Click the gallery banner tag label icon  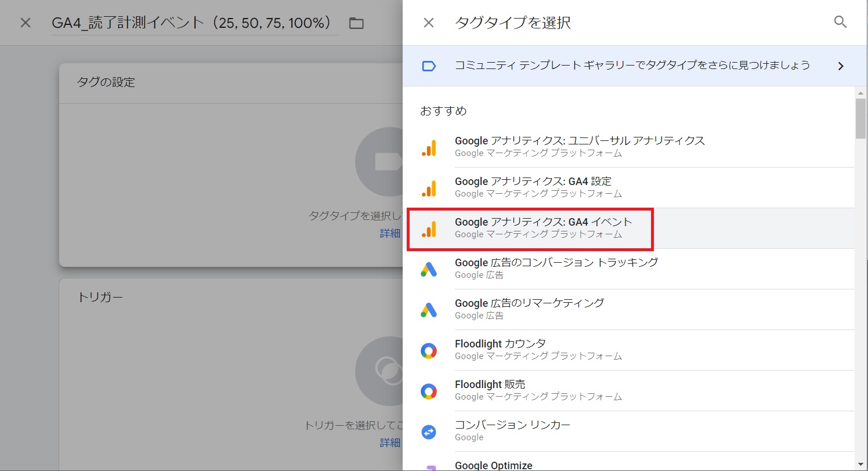click(x=428, y=66)
